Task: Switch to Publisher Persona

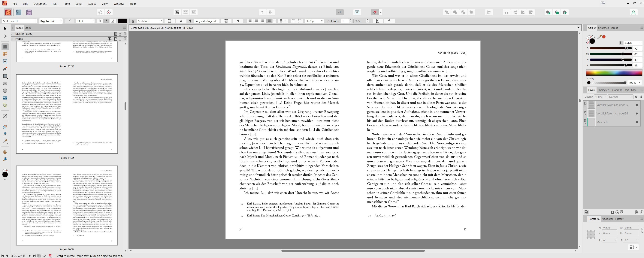Action: click(8, 12)
